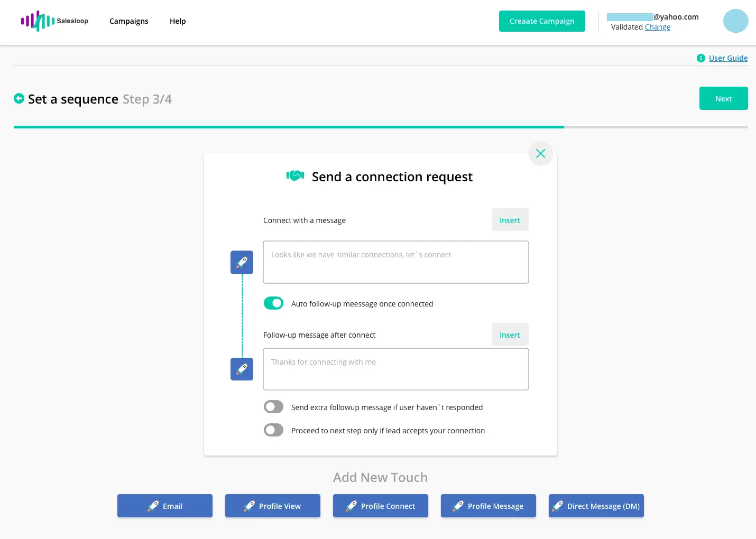This screenshot has height=539, width=756.
Task: Focus the connect message text field
Action: tap(396, 262)
